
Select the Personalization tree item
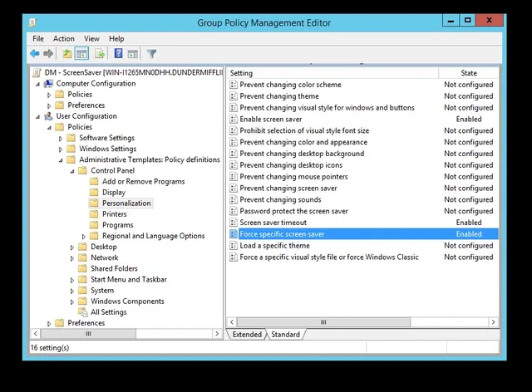(126, 203)
